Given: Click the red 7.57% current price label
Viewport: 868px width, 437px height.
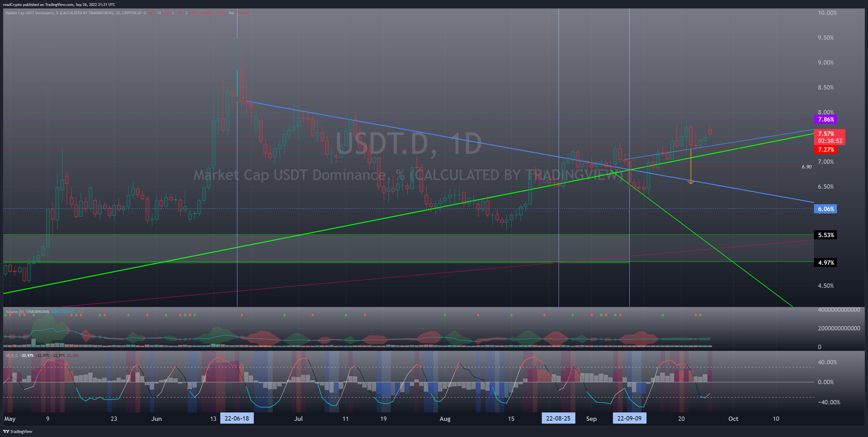Looking at the screenshot, I should (x=826, y=134).
